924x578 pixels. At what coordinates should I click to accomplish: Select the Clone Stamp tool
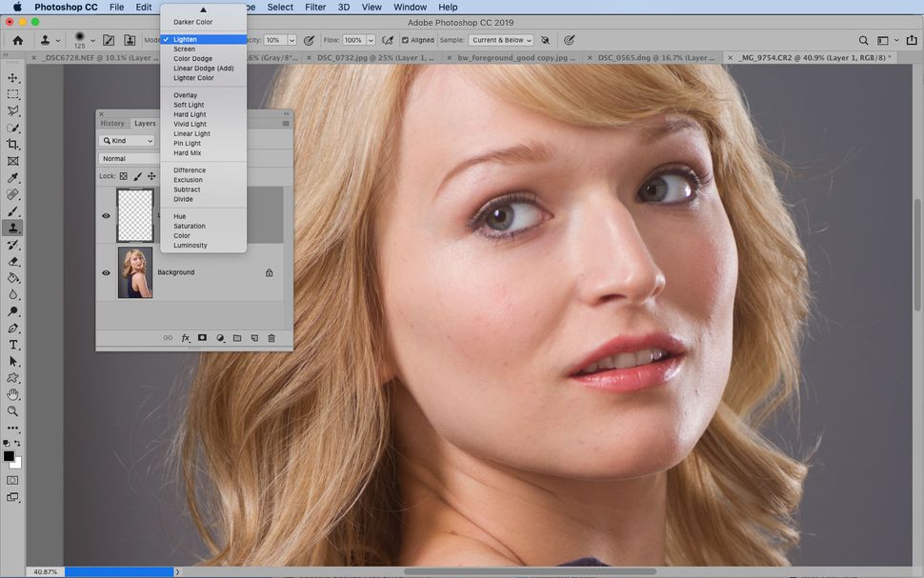tap(12, 229)
